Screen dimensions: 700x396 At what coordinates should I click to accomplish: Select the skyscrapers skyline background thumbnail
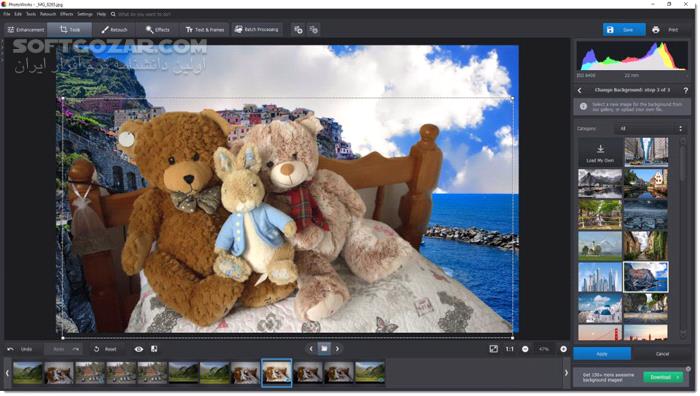coord(600,277)
